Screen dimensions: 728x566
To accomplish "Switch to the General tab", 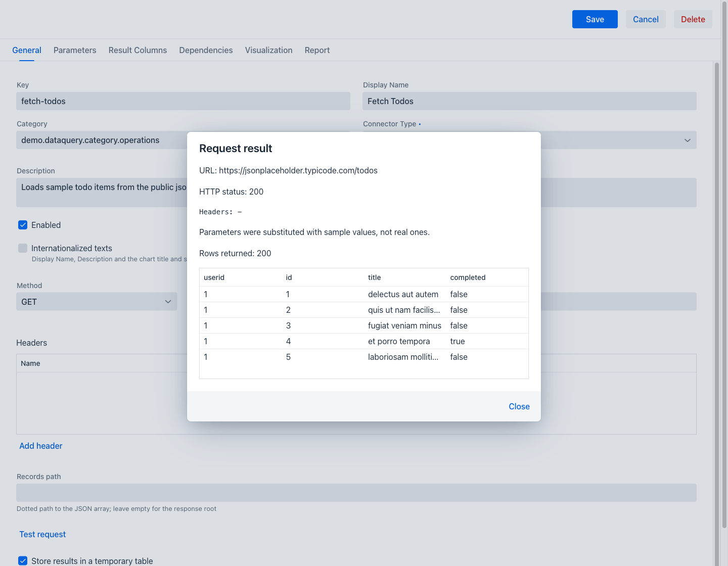I will tap(27, 50).
